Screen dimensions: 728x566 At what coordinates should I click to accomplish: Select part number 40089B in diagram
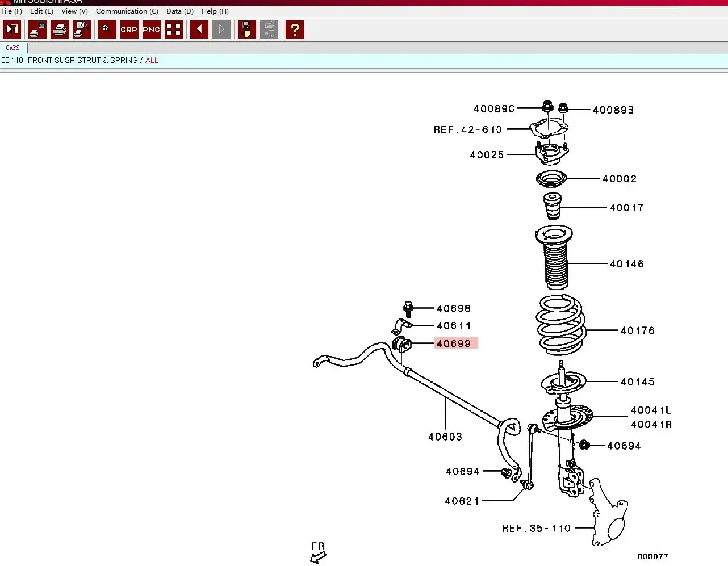coord(613,110)
